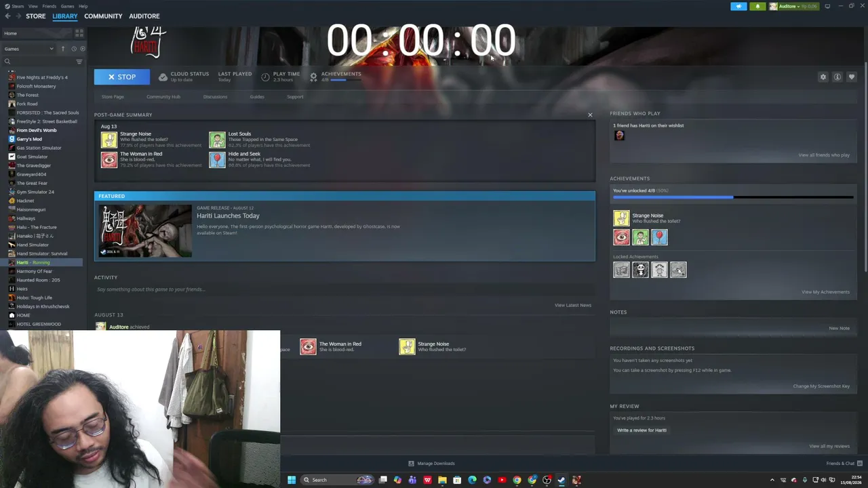
Task: Open YouTube app from the taskbar
Action: coord(502,480)
